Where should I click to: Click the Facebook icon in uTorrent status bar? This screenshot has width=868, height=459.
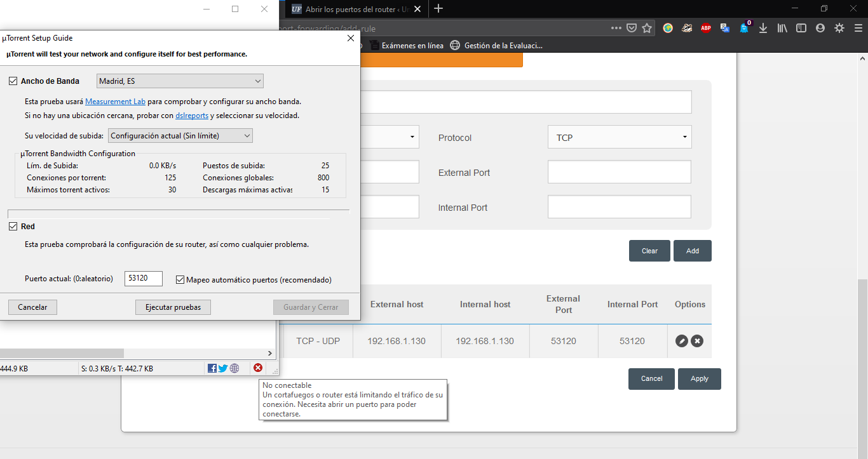212,368
